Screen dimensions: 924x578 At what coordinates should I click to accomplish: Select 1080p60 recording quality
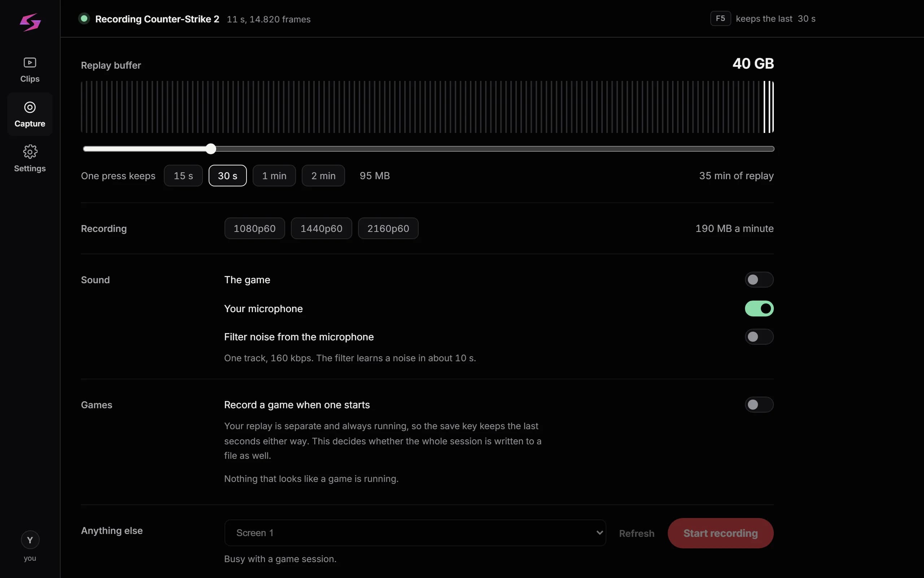point(255,229)
